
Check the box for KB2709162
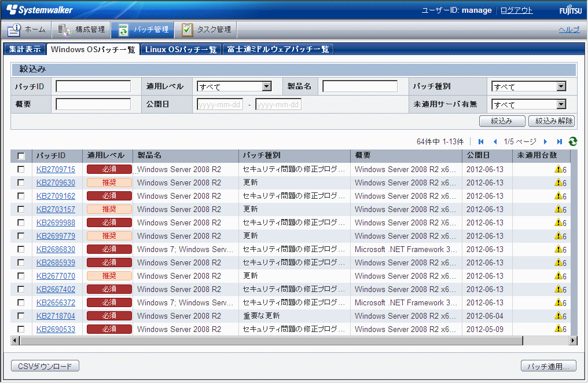point(21,196)
